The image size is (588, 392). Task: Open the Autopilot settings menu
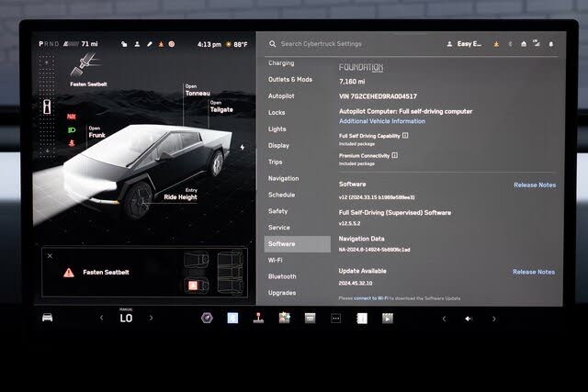click(x=281, y=96)
